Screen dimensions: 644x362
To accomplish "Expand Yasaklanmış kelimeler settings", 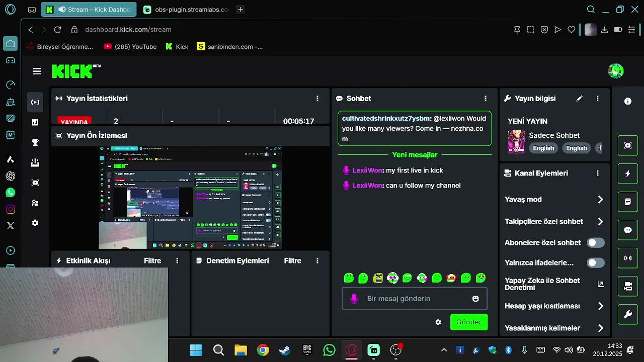I will 600,328.
